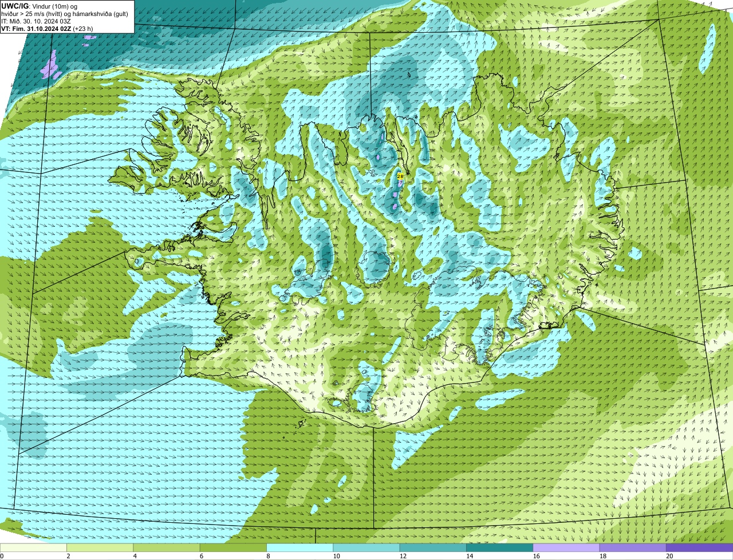Select the 2–4 m/s light green legend swatch

(100, 548)
